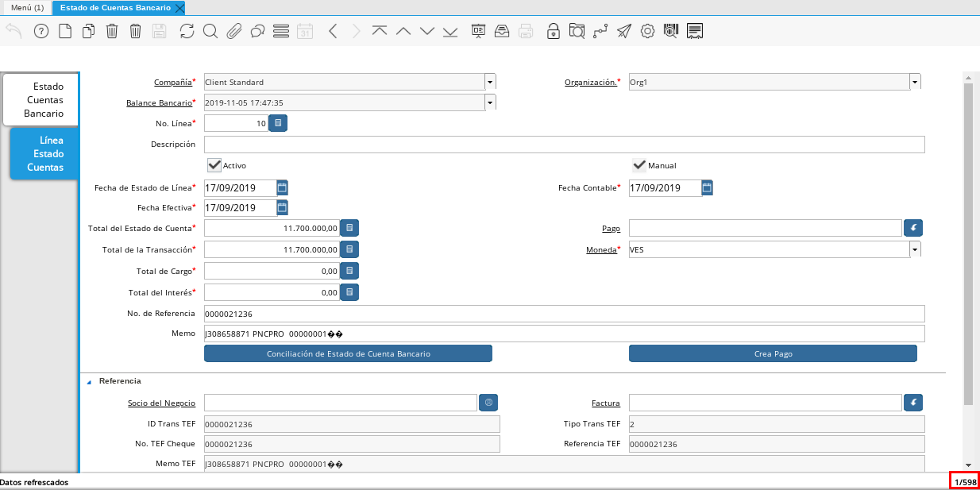The width and height of the screenshot is (980, 490).
Task: Open the record search magnifier icon
Action: click(210, 31)
